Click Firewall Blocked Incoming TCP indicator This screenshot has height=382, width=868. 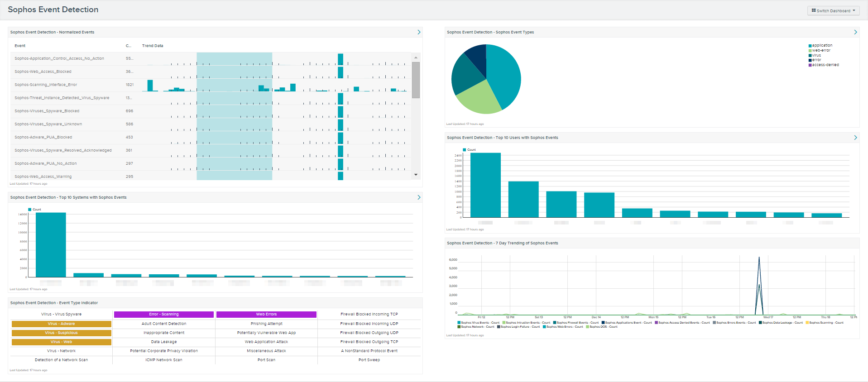[x=369, y=314]
